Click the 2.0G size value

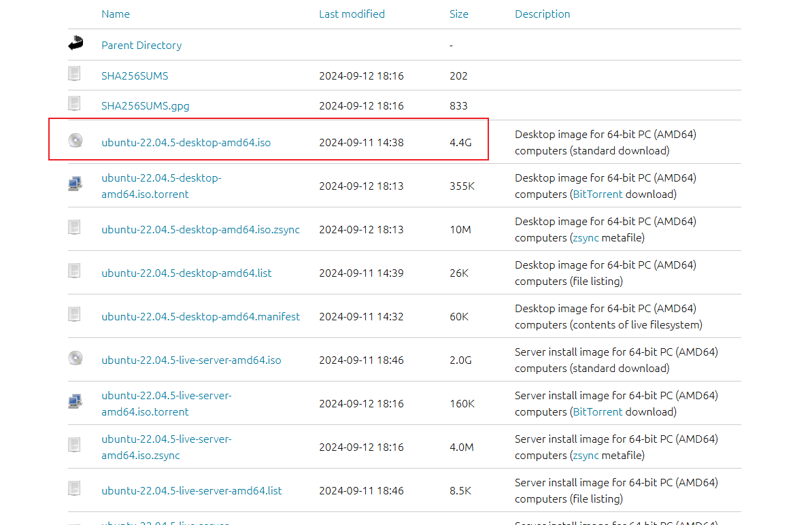460,360
